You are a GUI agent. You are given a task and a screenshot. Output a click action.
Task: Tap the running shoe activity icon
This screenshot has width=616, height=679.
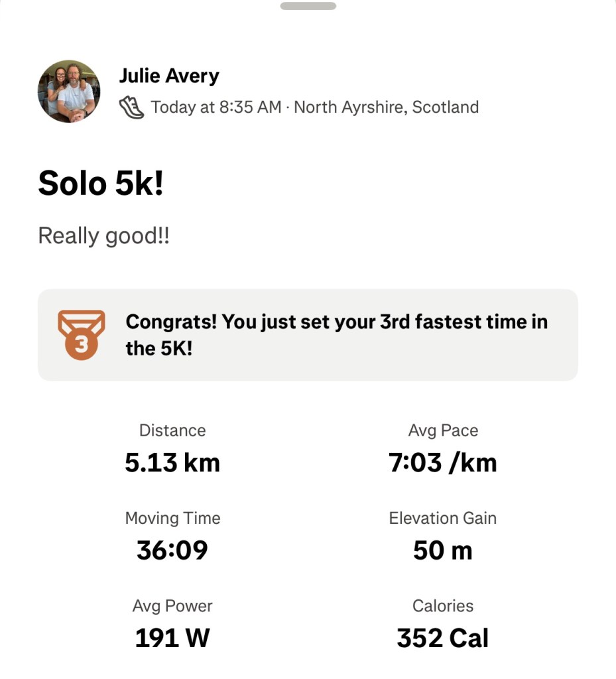(x=131, y=107)
